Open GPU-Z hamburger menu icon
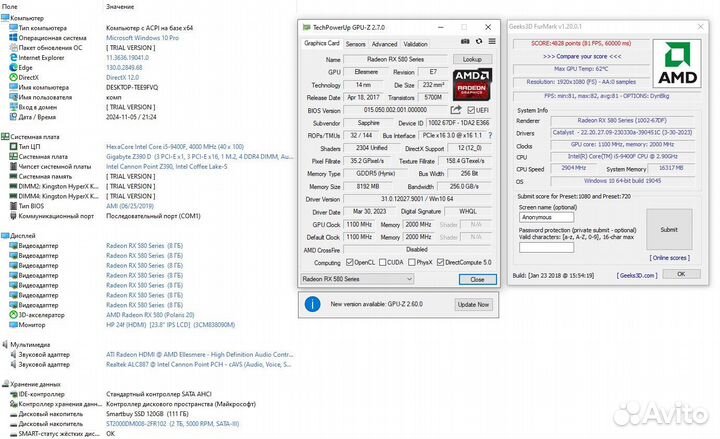The width and height of the screenshot is (720, 439). point(492,41)
